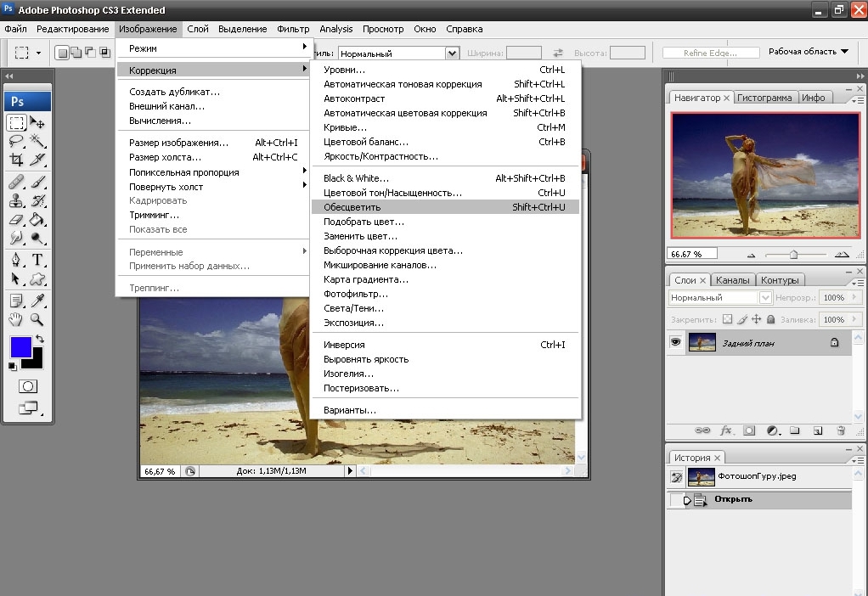Select the Crop tool

(x=16, y=160)
